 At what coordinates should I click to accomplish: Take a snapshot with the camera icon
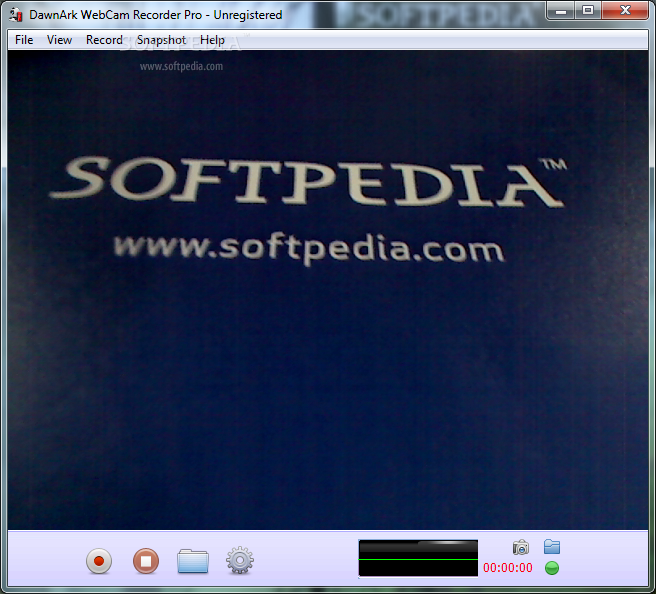tap(521, 547)
